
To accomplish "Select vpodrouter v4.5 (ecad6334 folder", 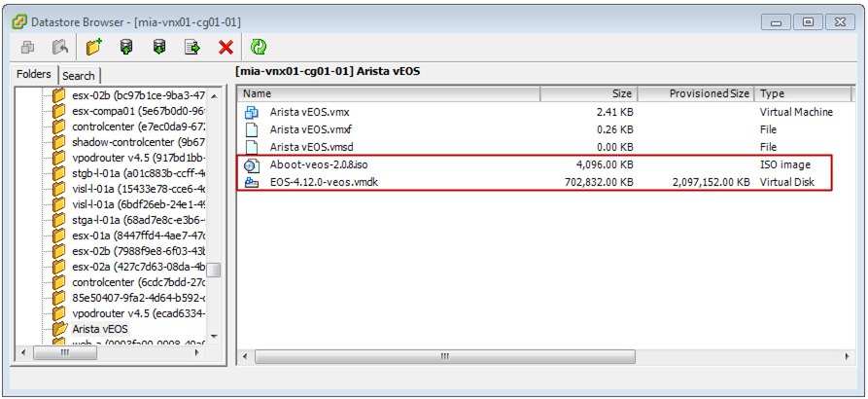I will pyautogui.click(x=139, y=313).
